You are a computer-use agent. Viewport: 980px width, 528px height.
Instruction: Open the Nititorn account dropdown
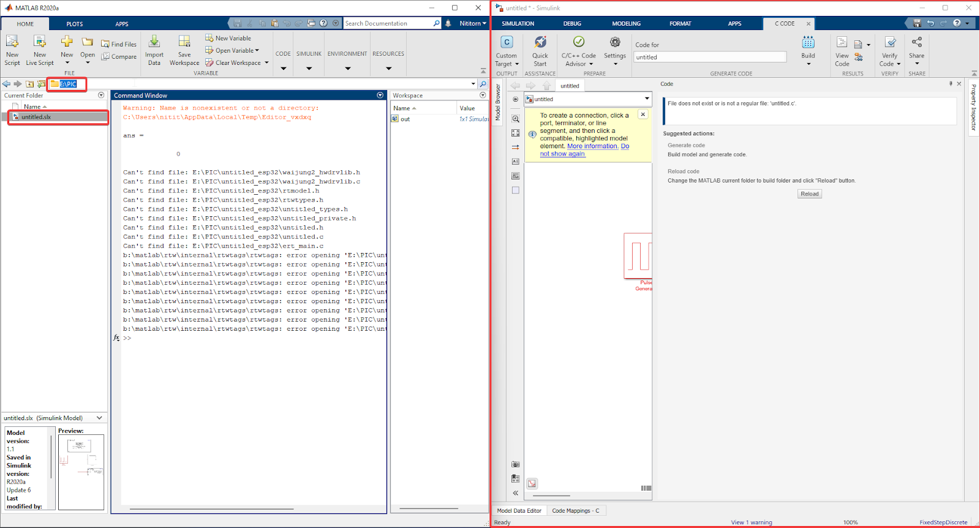pos(473,23)
